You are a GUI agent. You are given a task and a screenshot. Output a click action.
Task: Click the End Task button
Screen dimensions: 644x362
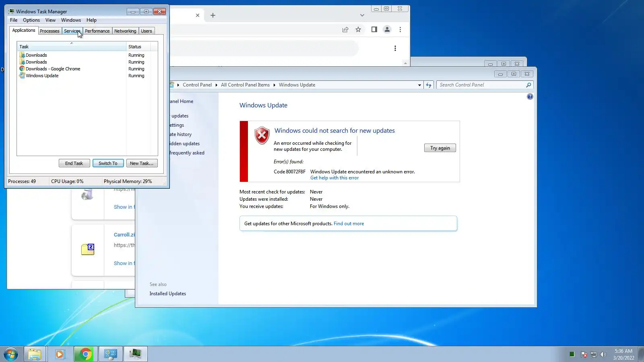click(x=74, y=163)
